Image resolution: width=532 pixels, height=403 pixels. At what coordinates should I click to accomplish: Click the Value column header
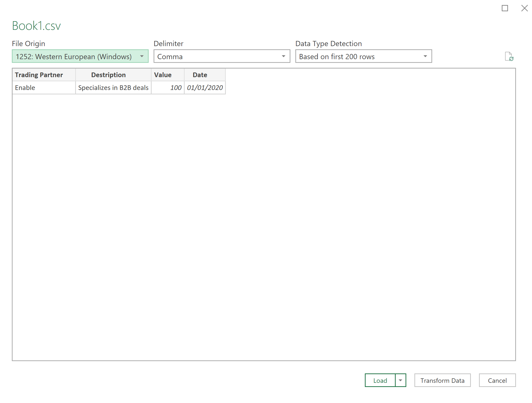coord(163,75)
